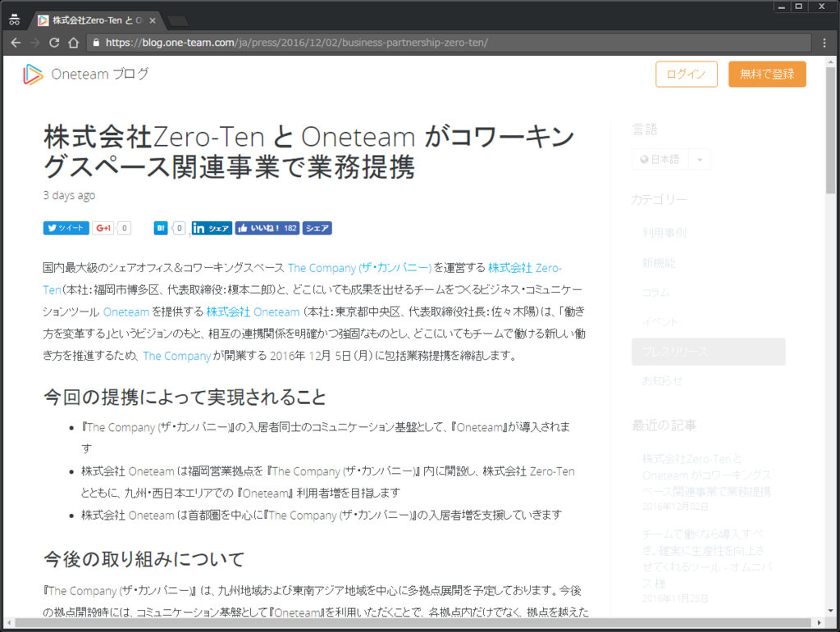Select the イベント category
Viewport: 840px width, 632px height.
click(660, 322)
